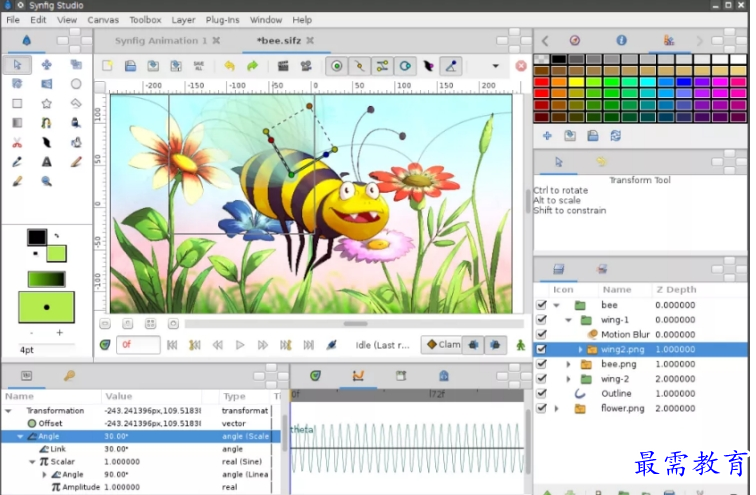Collapse the bee layer group
The width and height of the screenshot is (756, 495).
(x=556, y=305)
